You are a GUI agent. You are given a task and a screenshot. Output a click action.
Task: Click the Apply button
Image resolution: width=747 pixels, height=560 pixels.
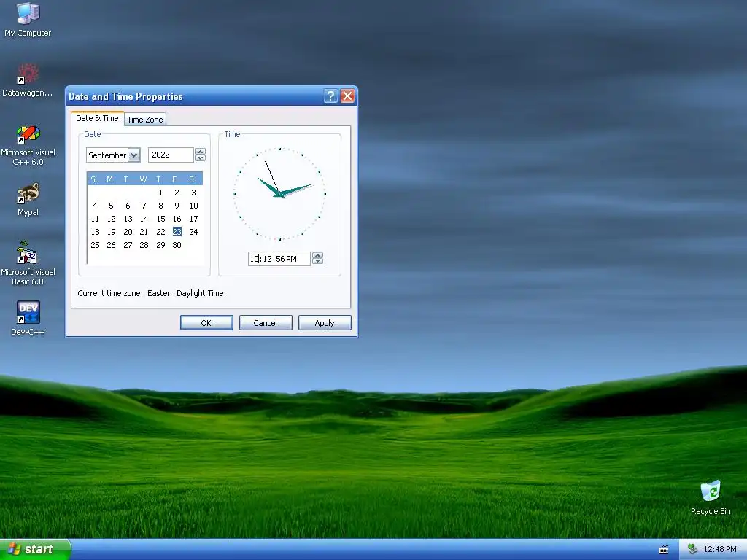pyautogui.click(x=325, y=322)
